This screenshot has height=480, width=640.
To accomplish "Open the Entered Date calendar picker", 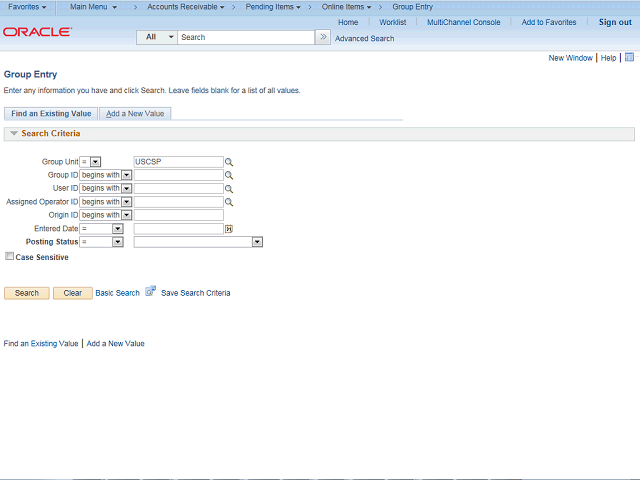I will (x=229, y=229).
